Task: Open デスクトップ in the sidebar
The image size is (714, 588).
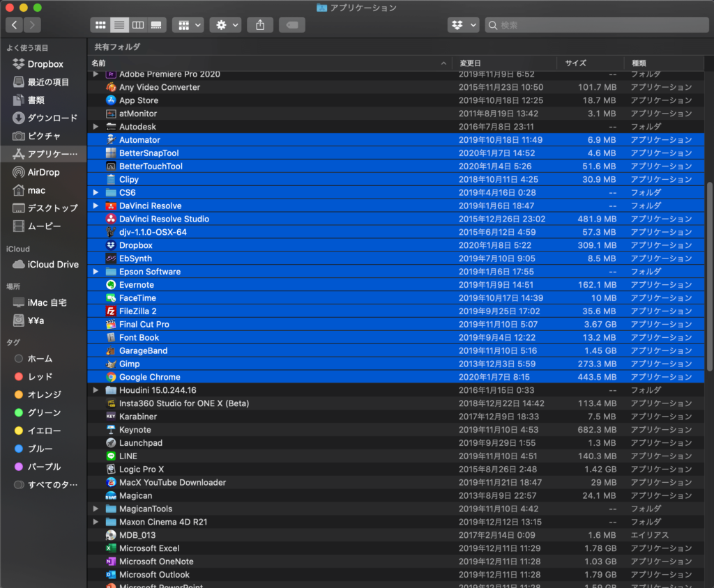Action: point(44,208)
